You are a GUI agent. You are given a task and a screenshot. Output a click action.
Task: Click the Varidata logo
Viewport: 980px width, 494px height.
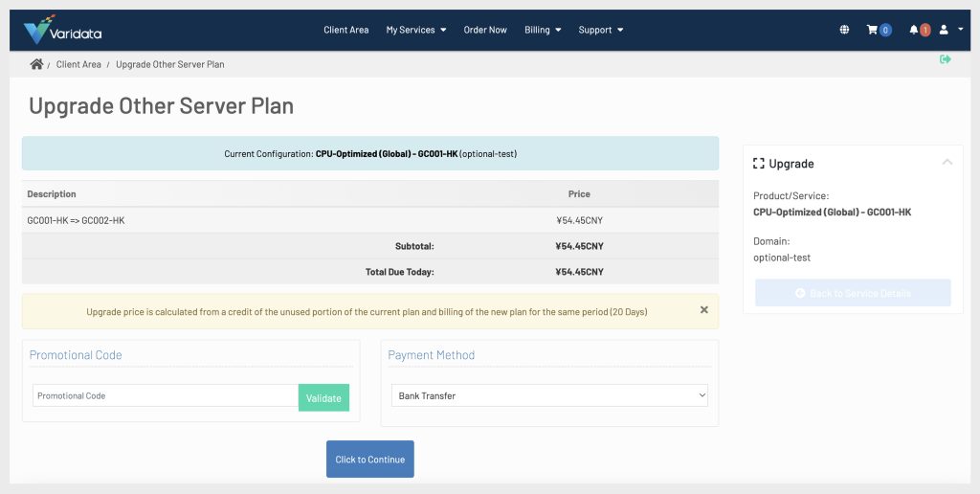tap(63, 31)
